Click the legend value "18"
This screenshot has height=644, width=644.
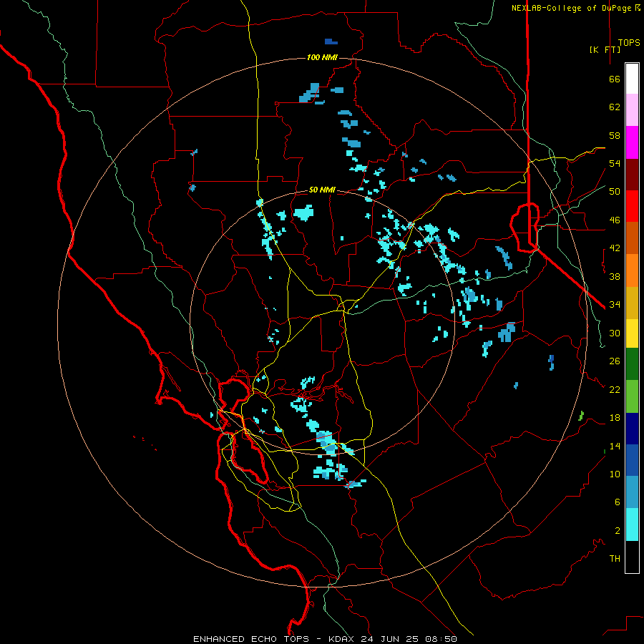tap(615, 418)
